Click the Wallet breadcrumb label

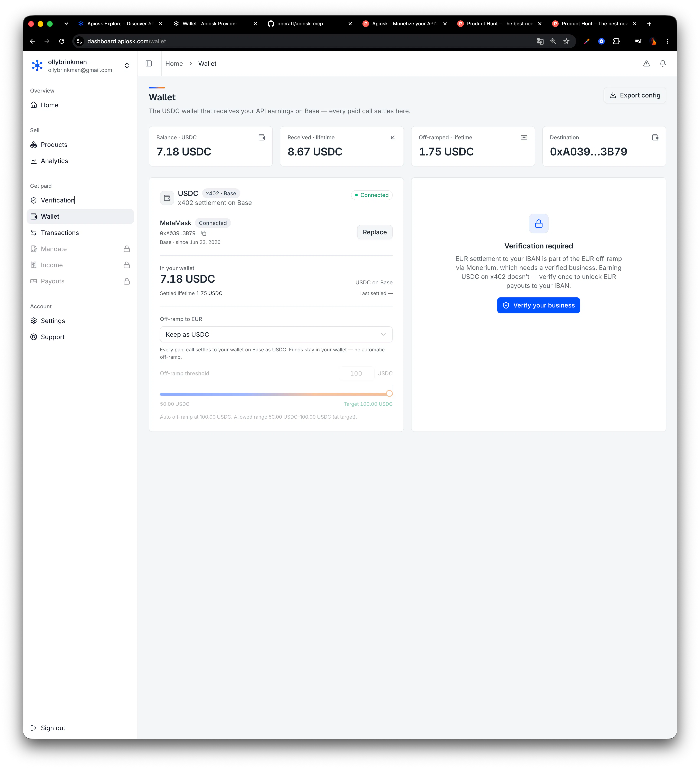207,63
